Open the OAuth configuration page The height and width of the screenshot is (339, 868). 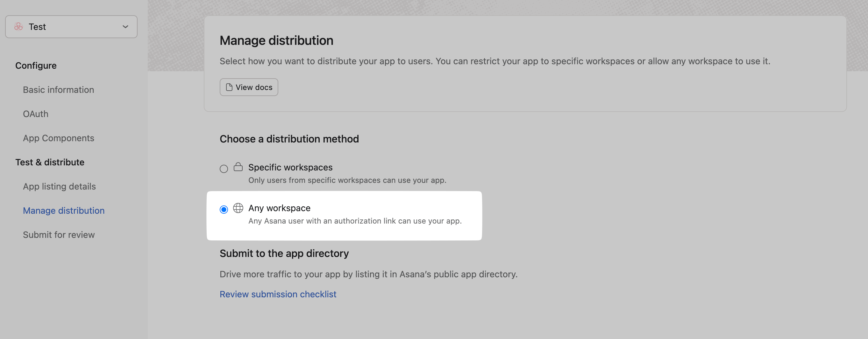pyautogui.click(x=35, y=114)
